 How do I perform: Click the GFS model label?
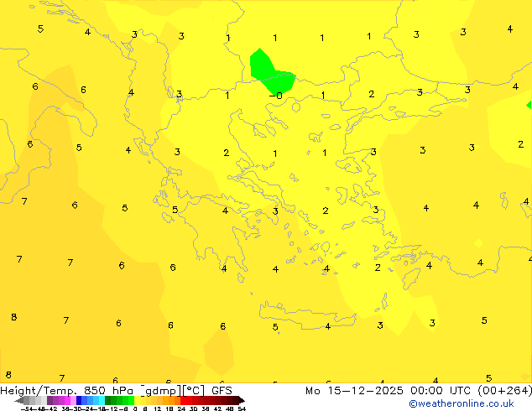(x=222, y=390)
